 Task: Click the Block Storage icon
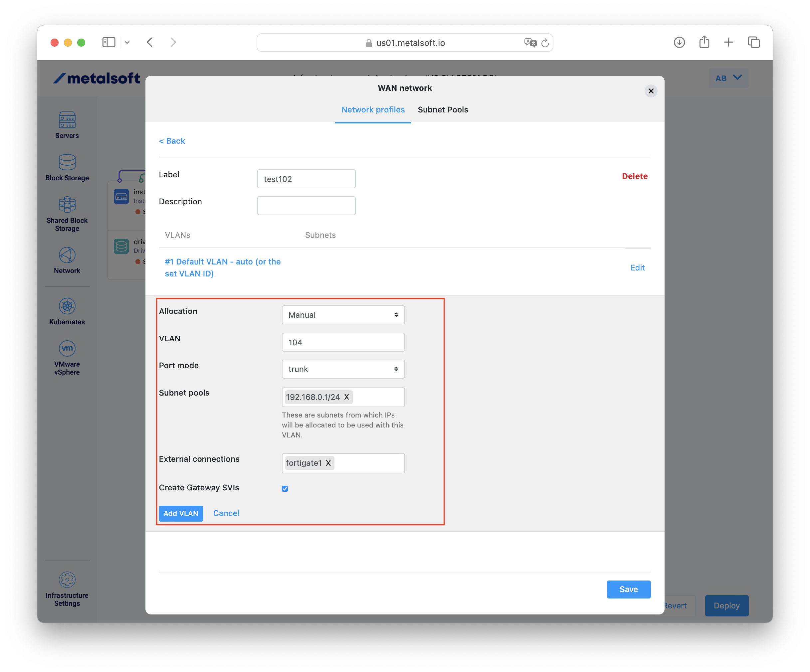(x=67, y=162)
